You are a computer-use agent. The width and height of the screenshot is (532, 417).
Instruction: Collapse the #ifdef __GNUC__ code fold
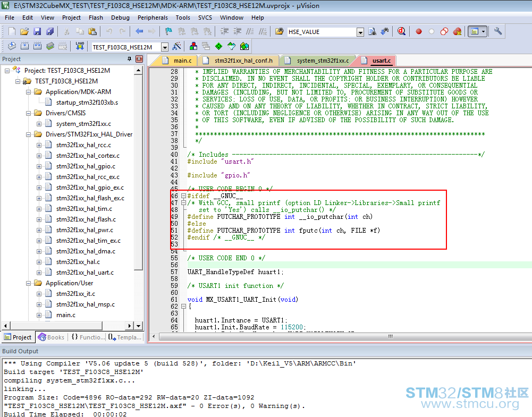point(183,196)
